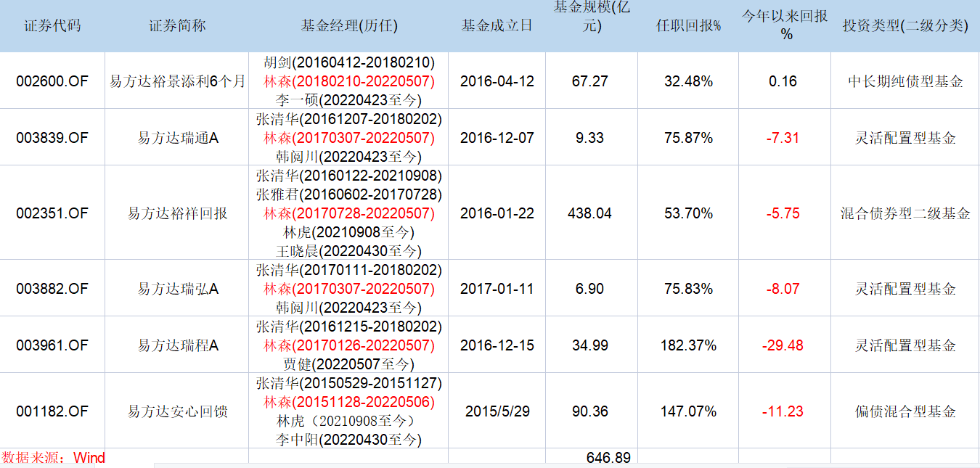
Task: Click the inception date 2016-12-15
Action: (x=497, y=345)
